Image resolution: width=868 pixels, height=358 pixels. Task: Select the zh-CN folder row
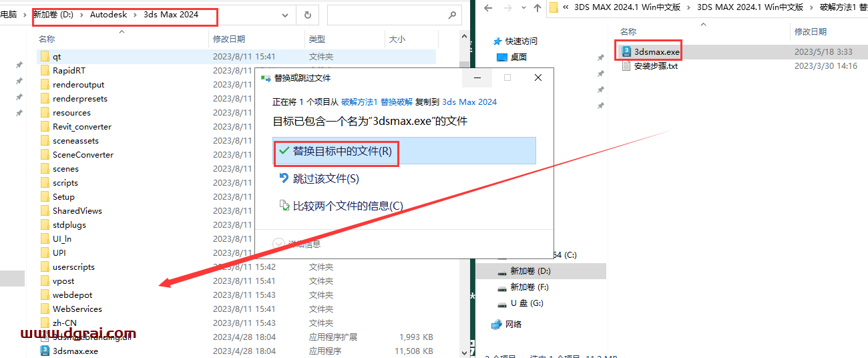pyautogui.click(x=236, y=323)
